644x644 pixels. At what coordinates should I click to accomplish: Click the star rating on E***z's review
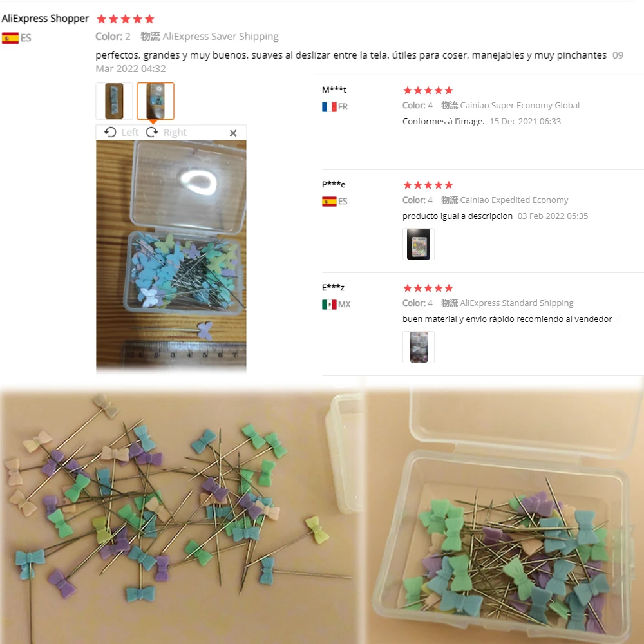[x=428, y=288]
